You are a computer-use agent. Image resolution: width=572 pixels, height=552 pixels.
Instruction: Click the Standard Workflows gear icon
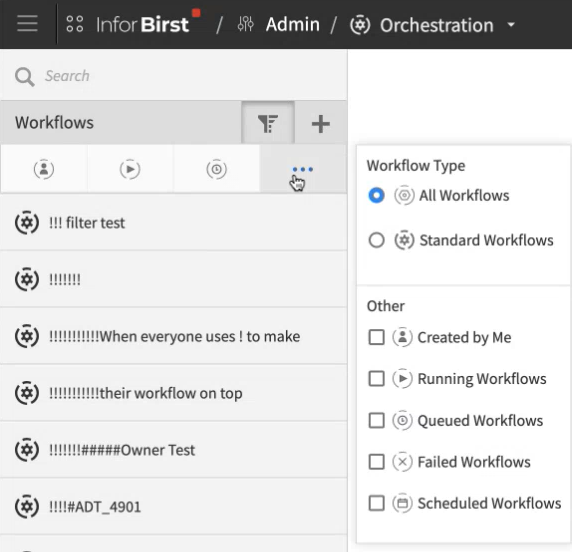coord(404,240)
